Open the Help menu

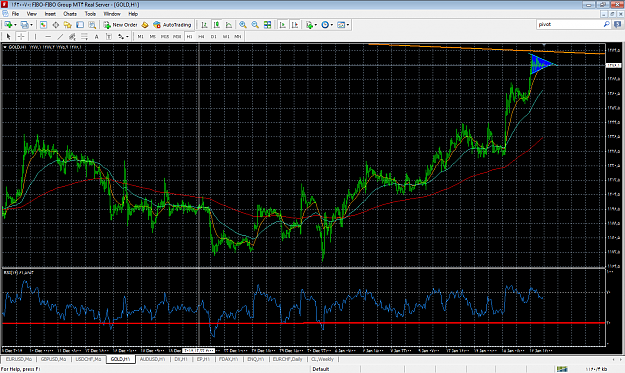(133, 14)
